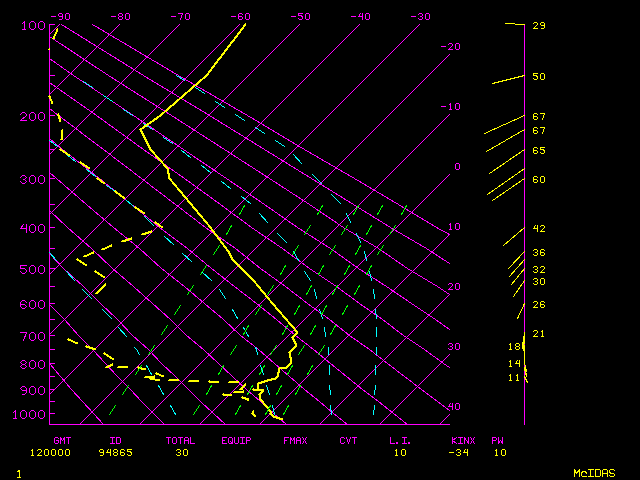Screen dimensions: 640x480
Task: Click the -30 temperature label at top
Action: tap(421, 16)
